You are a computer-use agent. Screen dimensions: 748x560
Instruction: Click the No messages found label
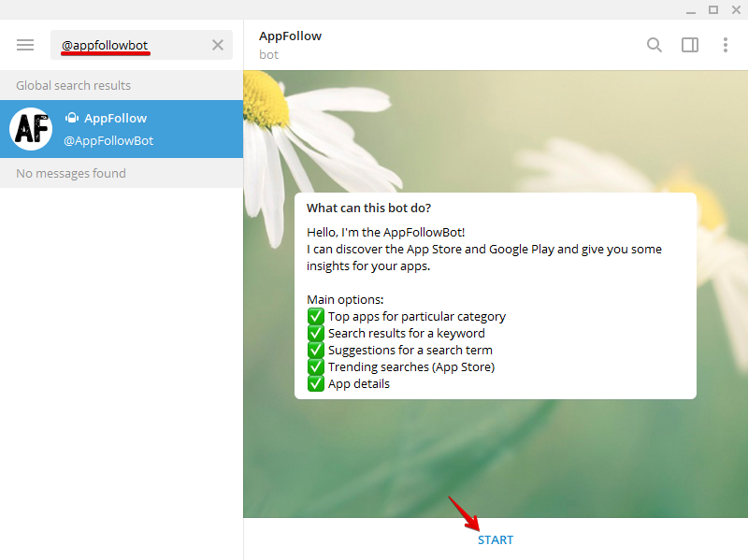pyautogui.click(x=71, y=173)
